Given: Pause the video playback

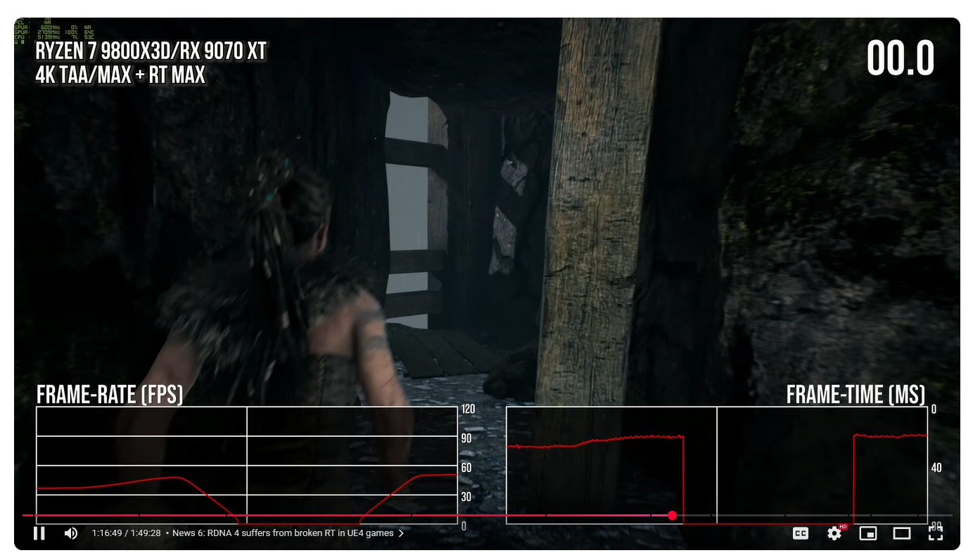Looking at the screenshot, I should 39,533.
